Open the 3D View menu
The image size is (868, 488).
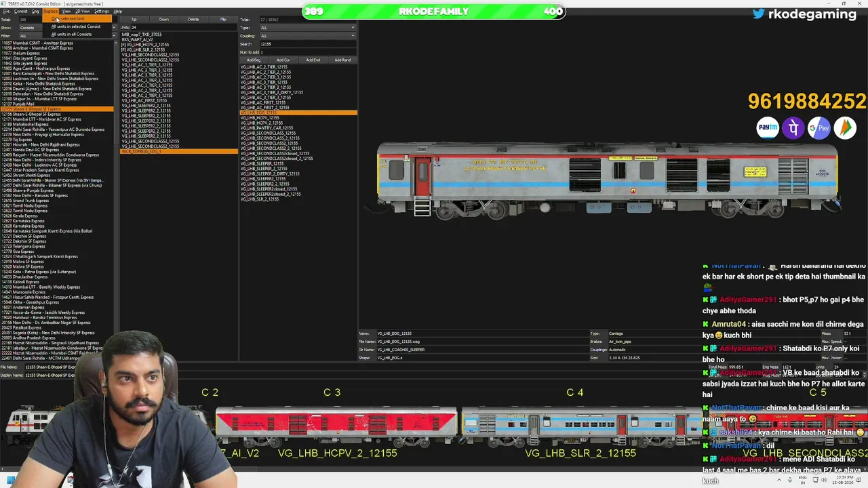[83, 12]
